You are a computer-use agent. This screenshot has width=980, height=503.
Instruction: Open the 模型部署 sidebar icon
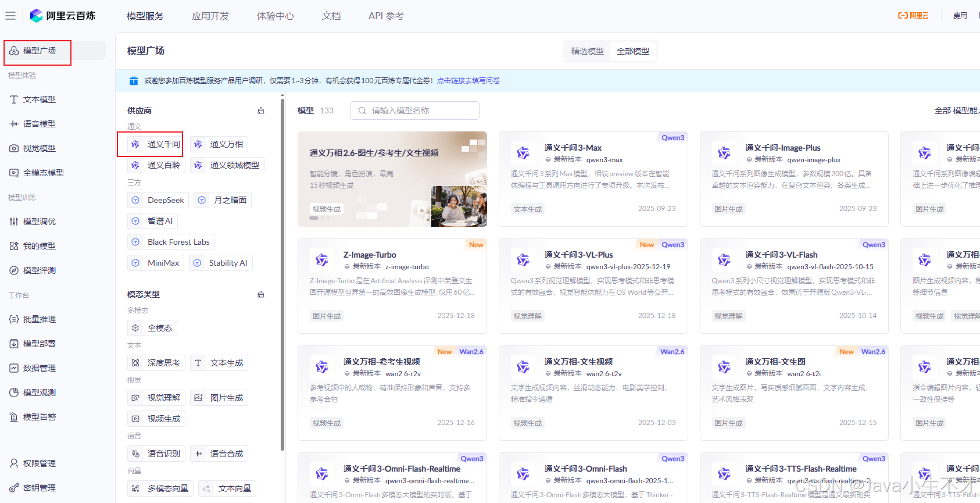pos(14,344)
